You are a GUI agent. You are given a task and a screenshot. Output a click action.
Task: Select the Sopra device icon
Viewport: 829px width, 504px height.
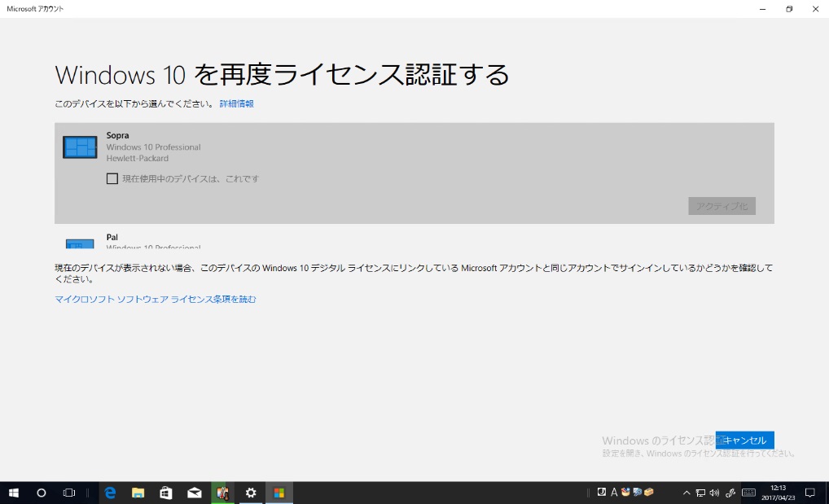point(80,147)
